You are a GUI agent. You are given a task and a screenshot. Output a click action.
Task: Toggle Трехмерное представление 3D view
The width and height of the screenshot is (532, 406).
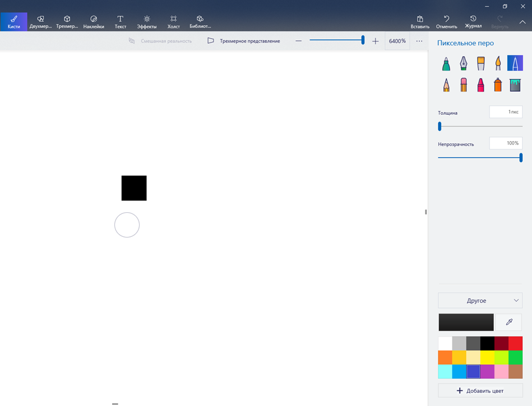pyautogui.click(x=244, y=41)
